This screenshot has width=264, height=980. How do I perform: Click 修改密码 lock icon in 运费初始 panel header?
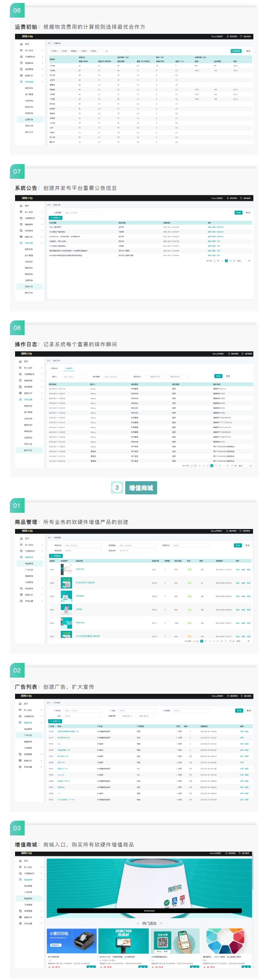pos(228,36)
